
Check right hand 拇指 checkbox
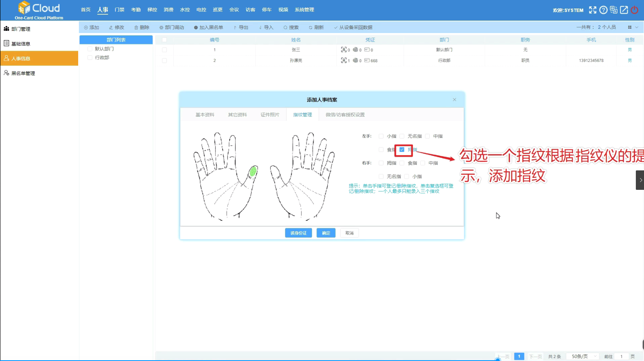[x=381, y=163]
